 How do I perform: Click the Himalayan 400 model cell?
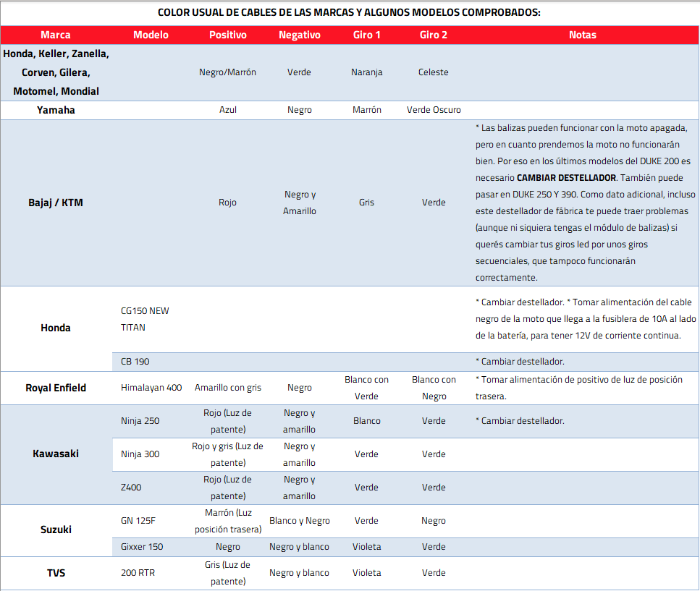coord(151,388)
